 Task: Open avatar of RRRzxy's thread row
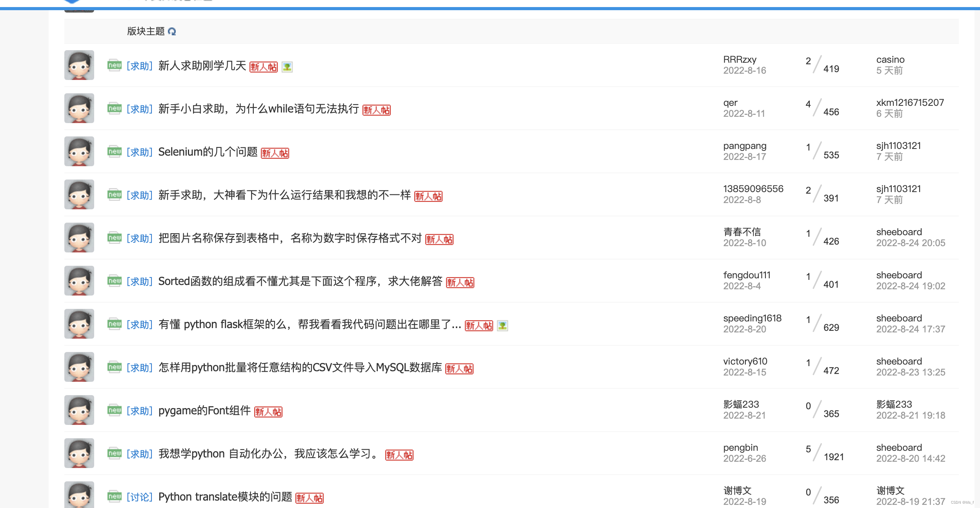[x=79, y=65]
